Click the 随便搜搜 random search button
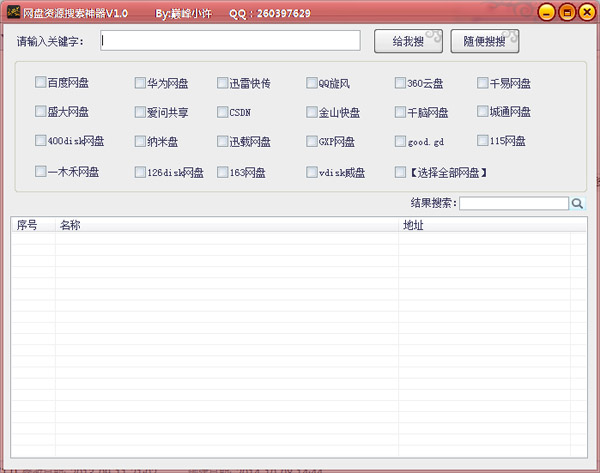The width and height of the screenshot is (600, 473). [485, 41]
